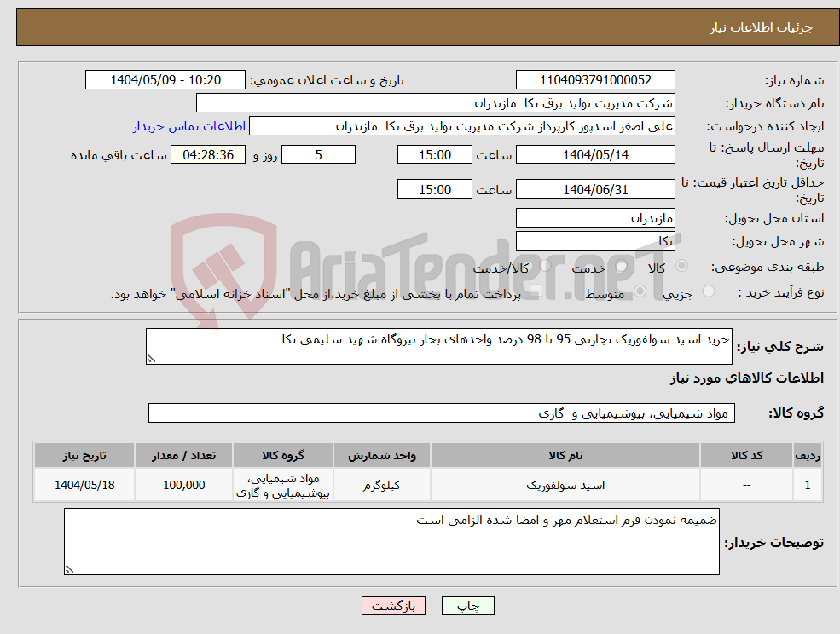The height and width of the screenshot is (634, 840).
Task: Click the item code cell showing --
Action: (746, 485)
